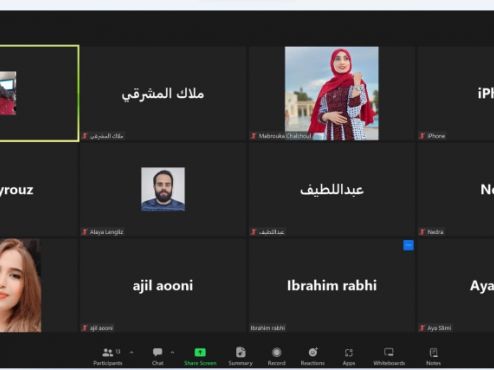The image size is (494, 370).
Task: Open the Reactions emoji icon
Action: tap(313, 352)
